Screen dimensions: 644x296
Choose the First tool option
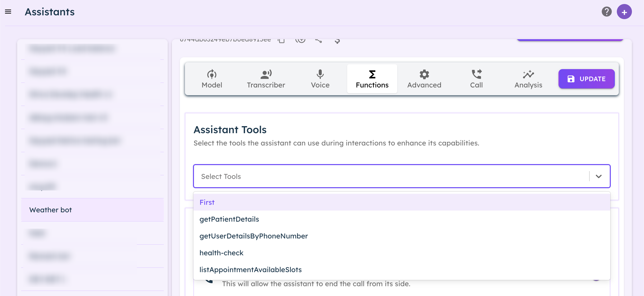pyautogui.click(x=207, y=202)
